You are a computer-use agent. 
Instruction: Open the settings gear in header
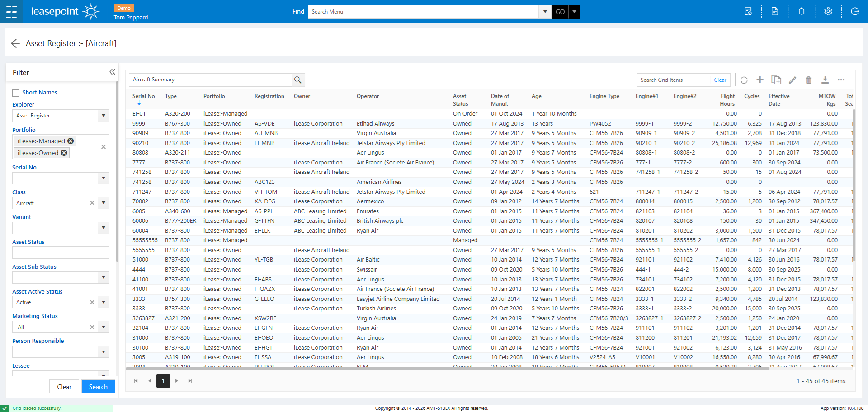point(828,12)
